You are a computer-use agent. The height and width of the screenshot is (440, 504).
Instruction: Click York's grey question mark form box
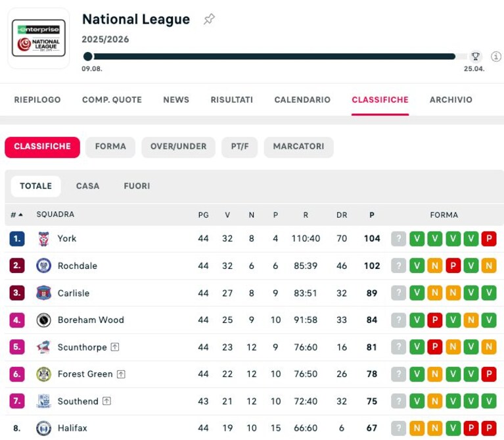click(x=399, y=239)
